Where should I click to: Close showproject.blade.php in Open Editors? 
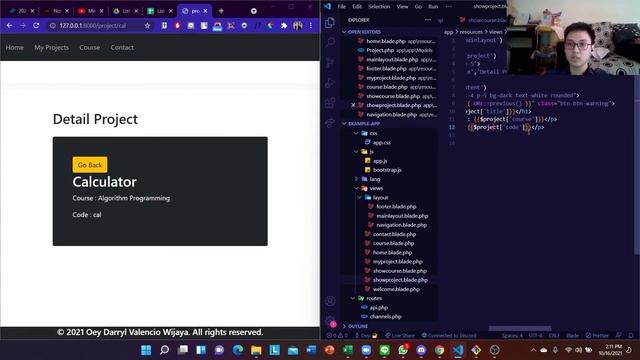click(353, 105)
